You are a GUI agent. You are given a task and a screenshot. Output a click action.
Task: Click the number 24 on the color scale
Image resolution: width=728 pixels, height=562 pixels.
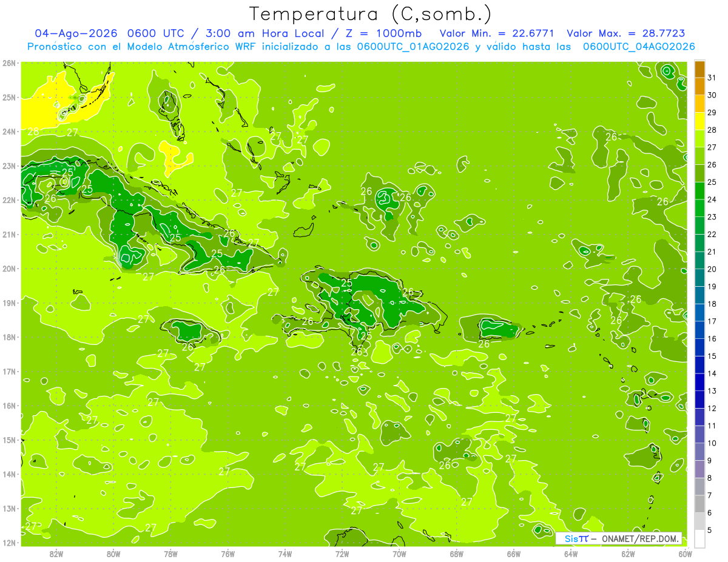point(712,199)
